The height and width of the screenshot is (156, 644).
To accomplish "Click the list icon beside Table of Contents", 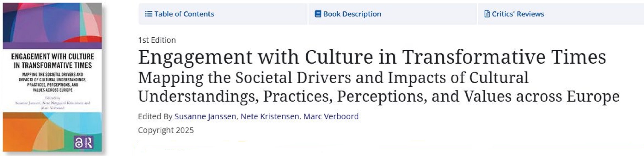I will [148, 14].
